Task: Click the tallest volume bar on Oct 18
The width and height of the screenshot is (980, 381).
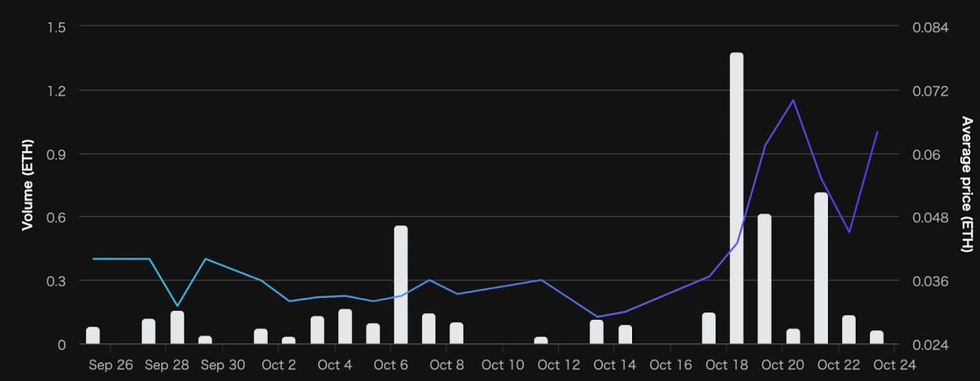Action: pyautogui.click(x=736, y=198)
